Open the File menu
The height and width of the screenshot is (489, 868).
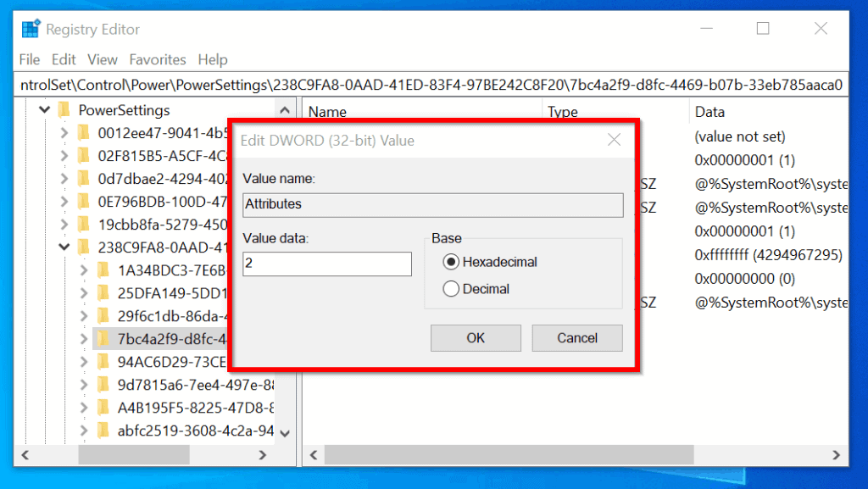30,59
